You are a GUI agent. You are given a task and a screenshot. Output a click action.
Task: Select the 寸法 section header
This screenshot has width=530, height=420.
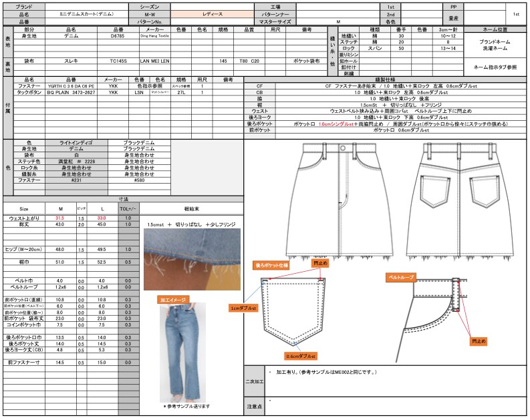(x=124, y=199)
